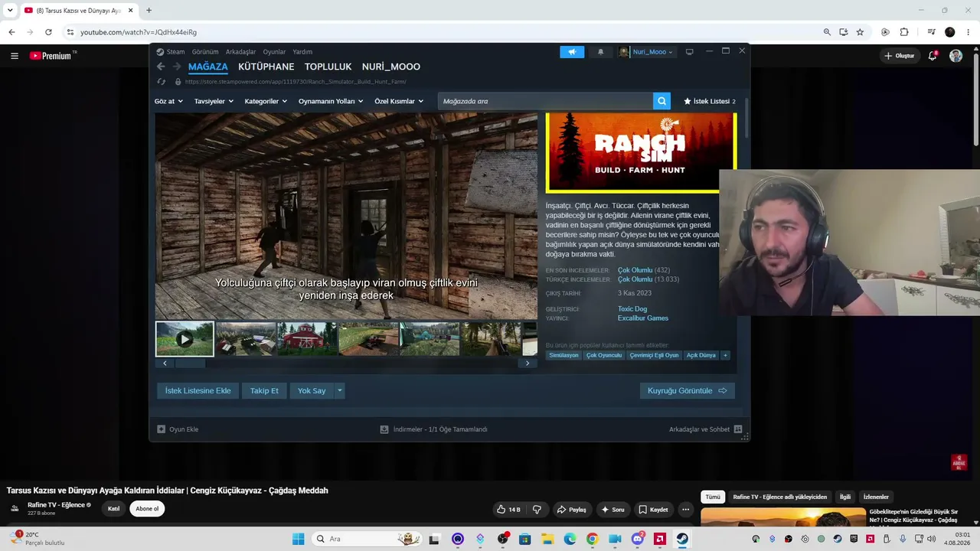980x551 pixels.
Task: Open File Explorer from the taskbar
Action: pyautogui.click(x=547, y=539)
